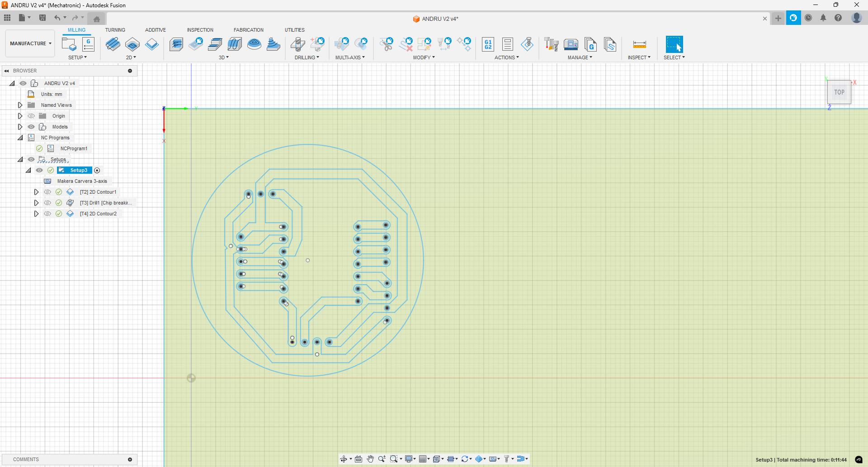Open the Machine Library icon
868x467 pixels.
[x=571, y=44]
